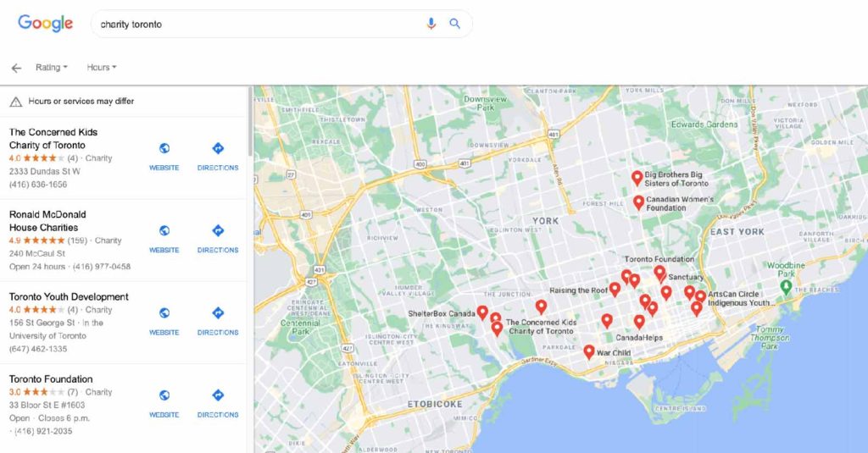Image resolution: width=868 pixels, height=453 pixels.
Task: Expand the Hours filter dropdown
Action: [101, 68]
